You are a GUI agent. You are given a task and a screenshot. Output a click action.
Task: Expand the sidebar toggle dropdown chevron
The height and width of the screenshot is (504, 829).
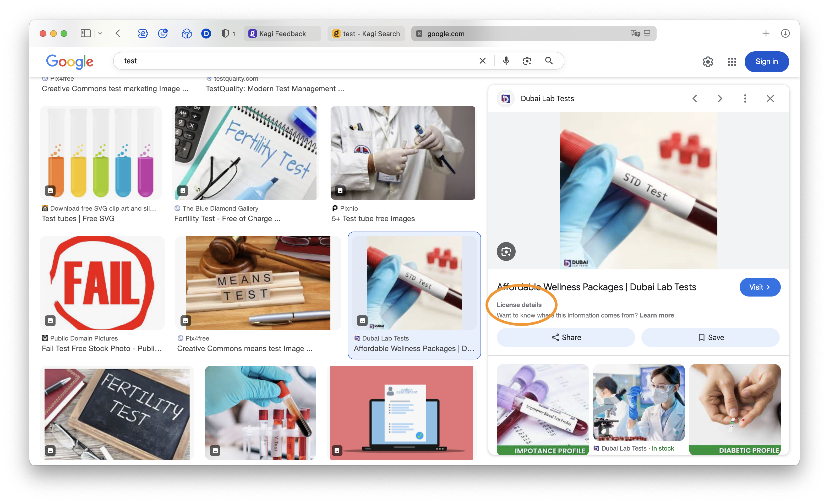[100, 33]
